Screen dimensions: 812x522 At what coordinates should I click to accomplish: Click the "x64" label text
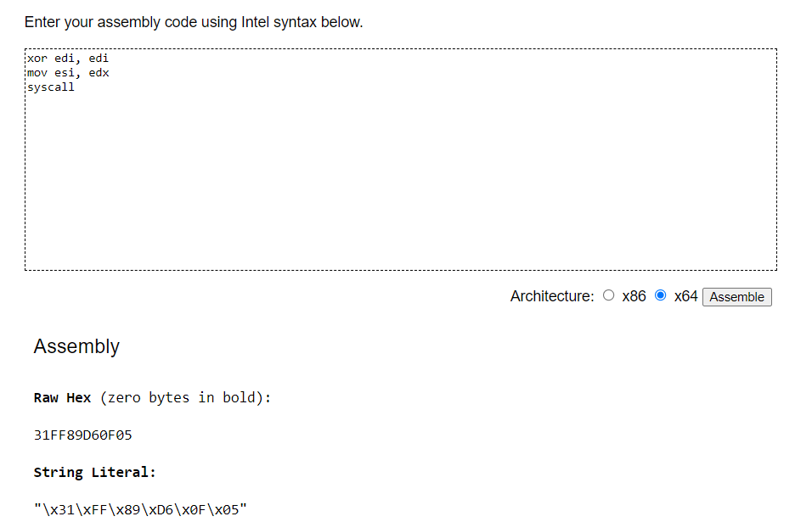point(685,296)
